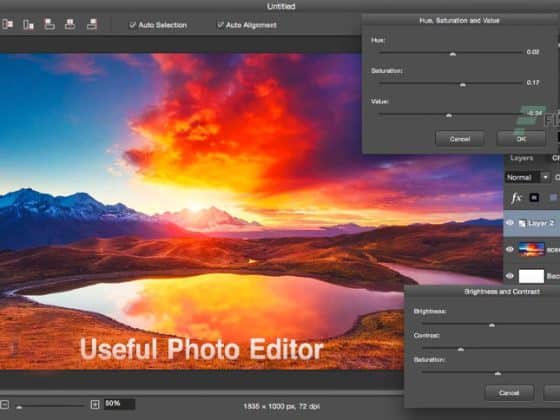Click the zoom in plus icon
Image resolution: width=560 pixels, height=420 pixels.
95,404
